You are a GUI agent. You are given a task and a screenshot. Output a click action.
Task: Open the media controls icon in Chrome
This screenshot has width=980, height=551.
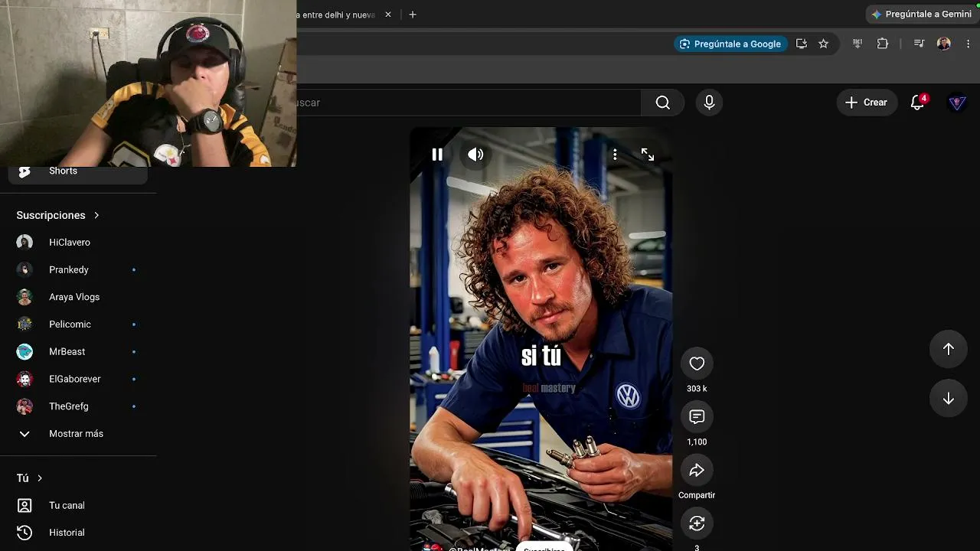point(920,44)
